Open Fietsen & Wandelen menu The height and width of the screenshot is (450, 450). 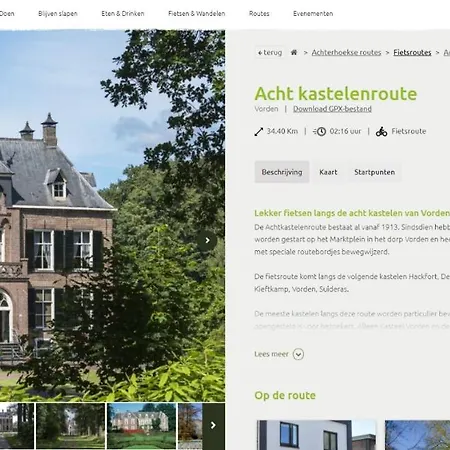tap(196, 14)
